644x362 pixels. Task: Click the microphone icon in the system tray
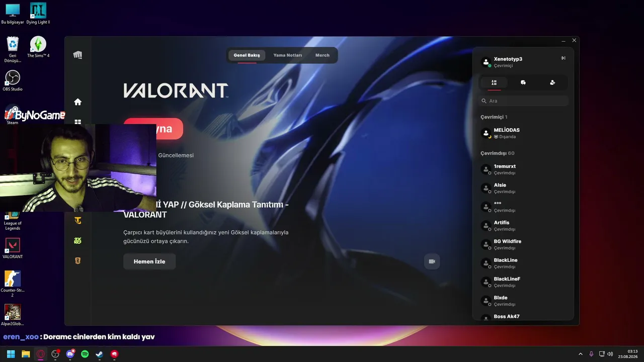(x=591, y=354)
